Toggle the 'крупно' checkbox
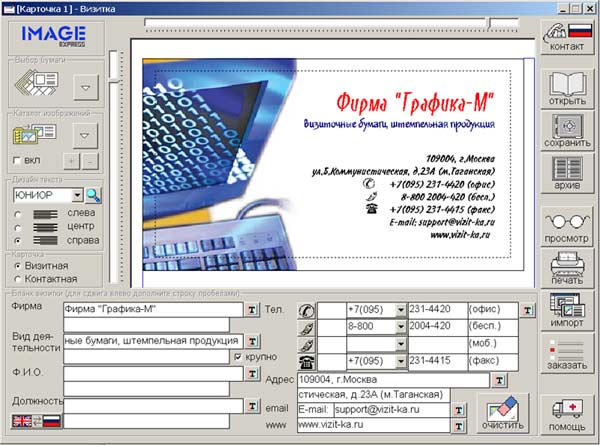The height and width of the screenshot is (445, 600). 237,357
